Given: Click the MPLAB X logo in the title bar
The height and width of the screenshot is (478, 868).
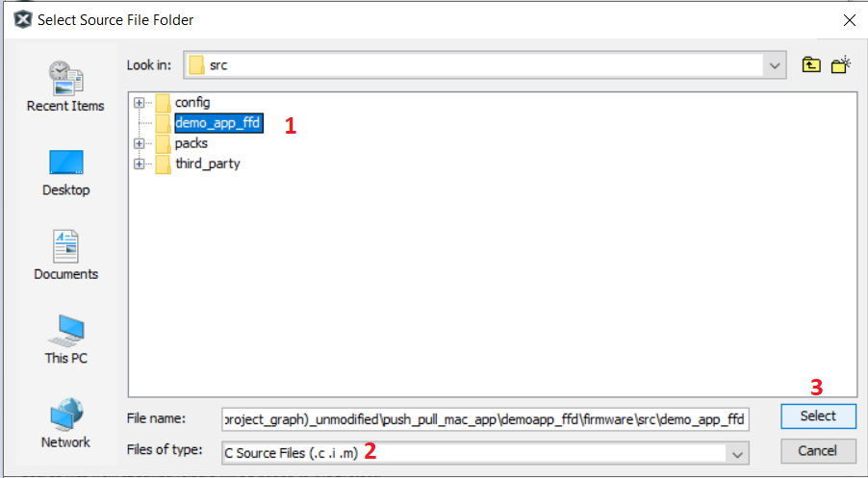Looking at the screenshot, I should [23, 20].
